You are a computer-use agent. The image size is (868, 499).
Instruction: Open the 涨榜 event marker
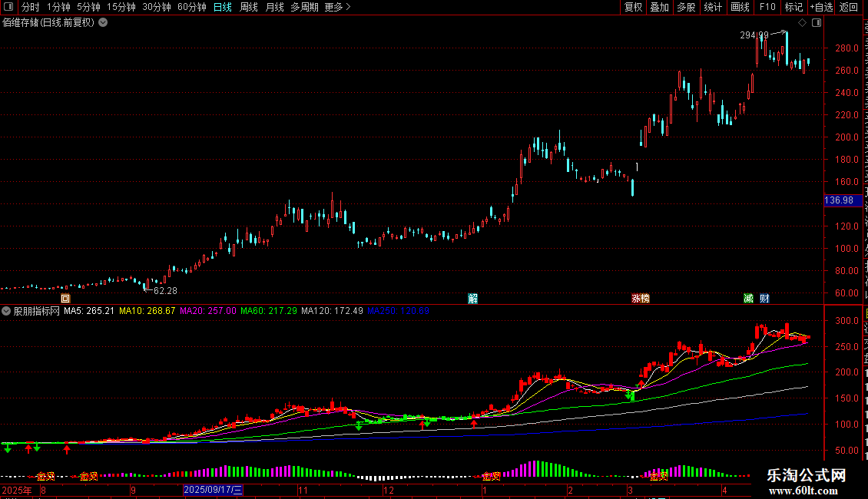[x=641, y=299]
